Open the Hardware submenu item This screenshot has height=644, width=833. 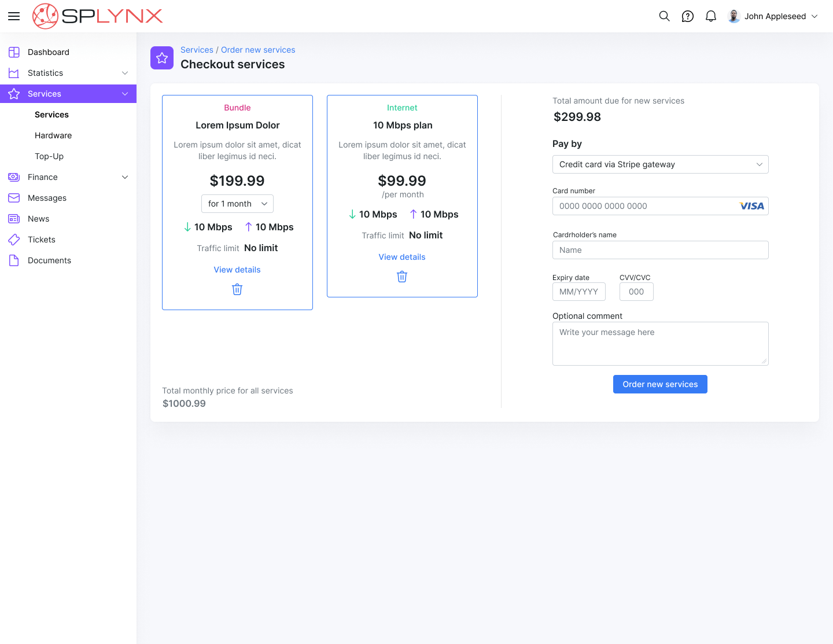click(53, 135)
